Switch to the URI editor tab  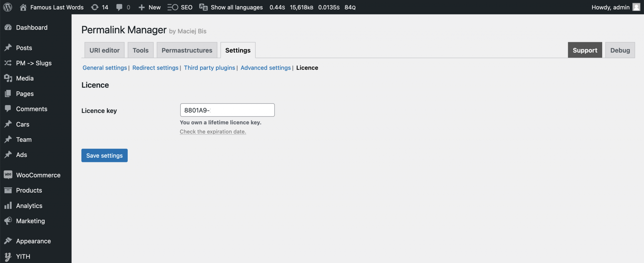point(104,50)
